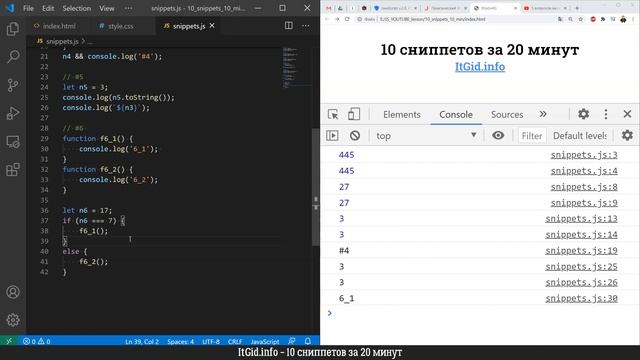The height and width of the screenshot is (360, 640).
Task: Click the editor vertical scrollbar
Action: (x=316, y=187)
